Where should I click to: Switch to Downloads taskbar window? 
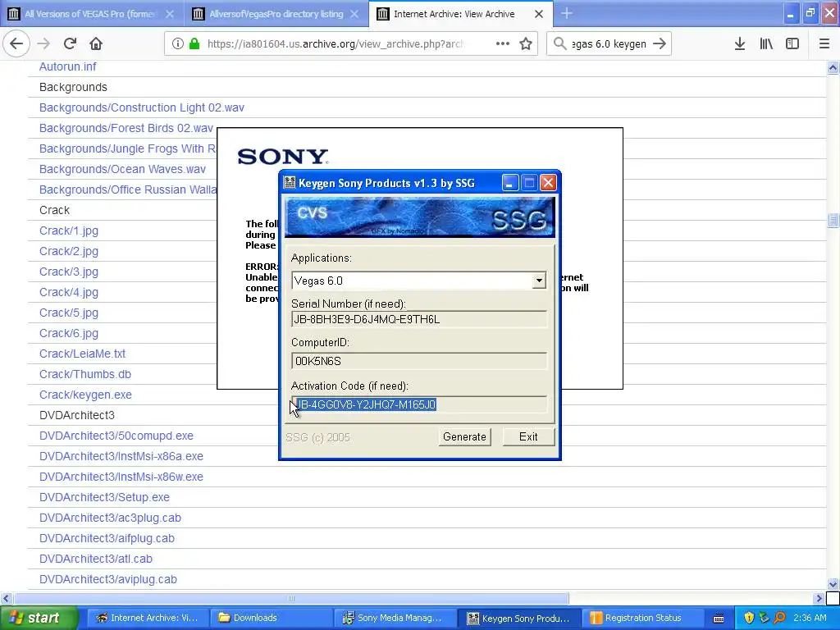271,619
